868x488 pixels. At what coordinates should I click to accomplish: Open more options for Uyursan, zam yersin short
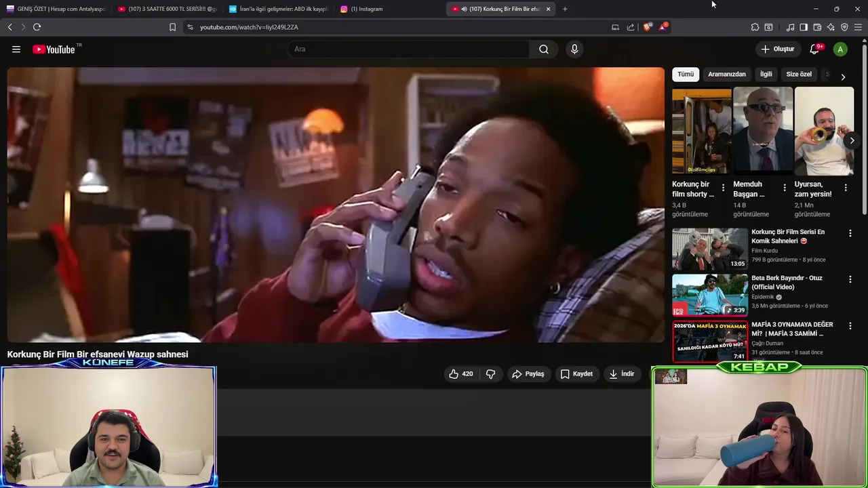point(846,188)
